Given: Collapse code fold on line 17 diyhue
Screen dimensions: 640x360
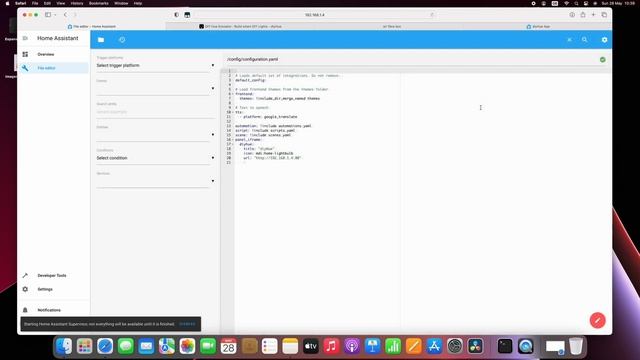Looking at the screenshot, I should [x=233, y=144].
